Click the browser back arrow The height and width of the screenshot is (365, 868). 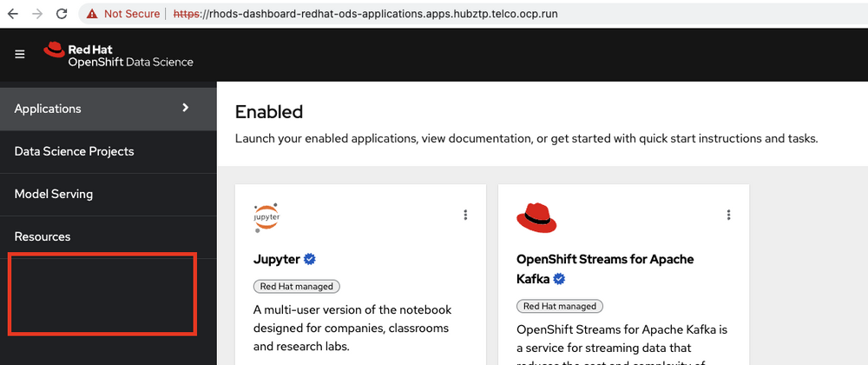pos(13,14)
